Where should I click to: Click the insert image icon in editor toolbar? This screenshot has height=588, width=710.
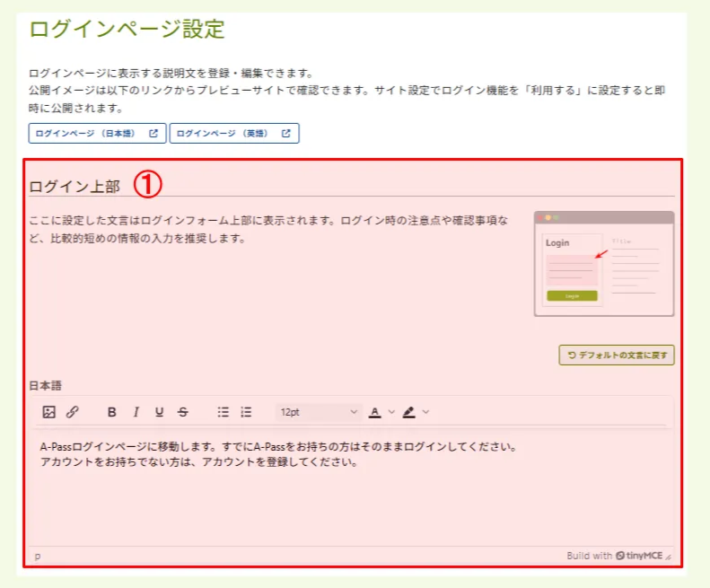pos(48,412)
